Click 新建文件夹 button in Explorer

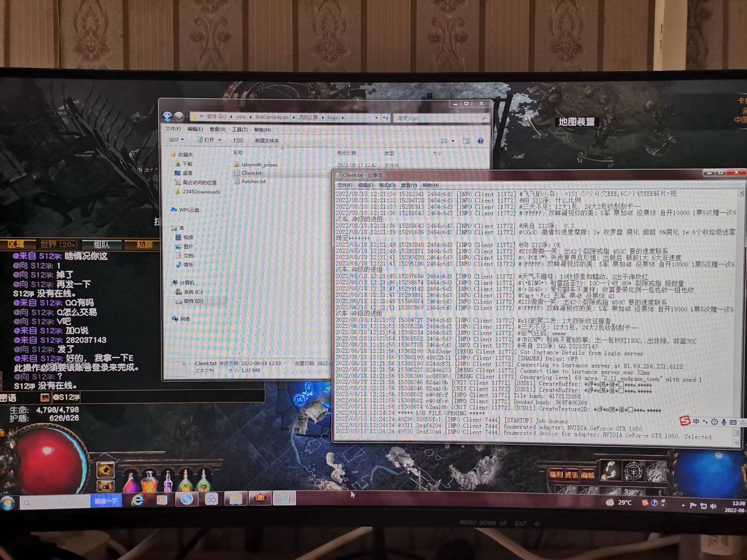click(x=267, y=140)
